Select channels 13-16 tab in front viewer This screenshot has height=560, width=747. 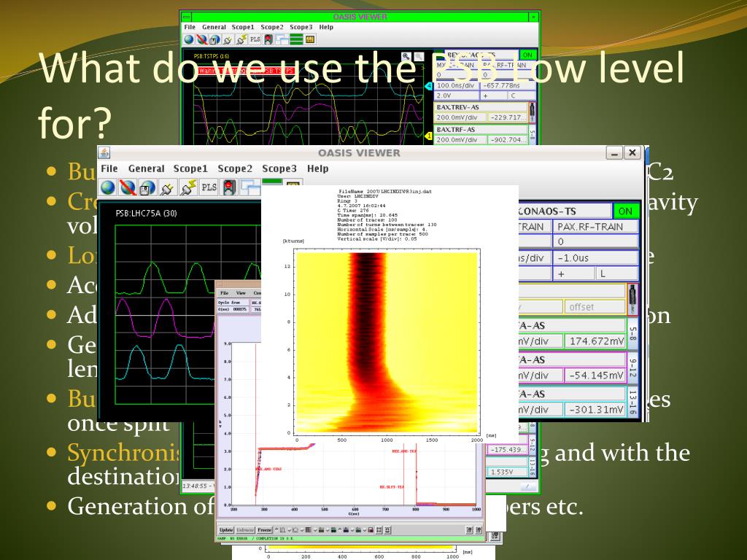pyautogui.click(x=632, y=402)
